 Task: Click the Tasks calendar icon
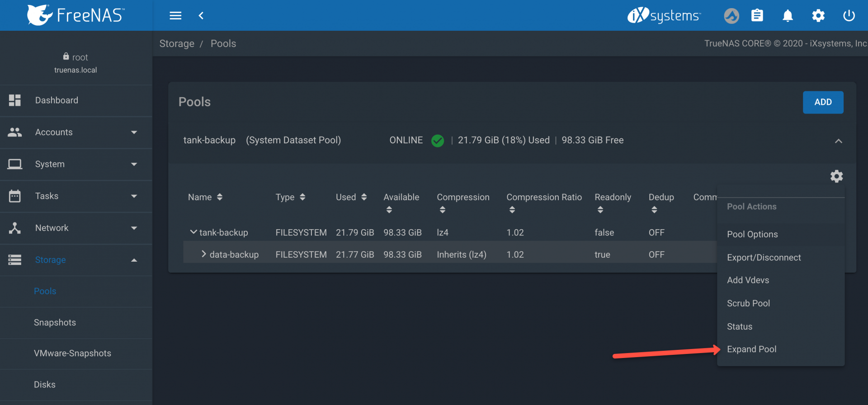coord(15,196)
